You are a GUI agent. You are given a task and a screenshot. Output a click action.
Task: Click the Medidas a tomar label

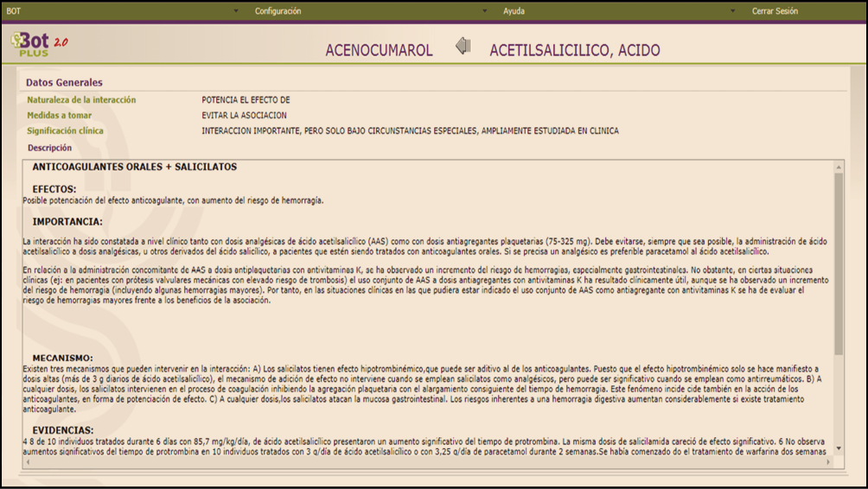point(59,116)
